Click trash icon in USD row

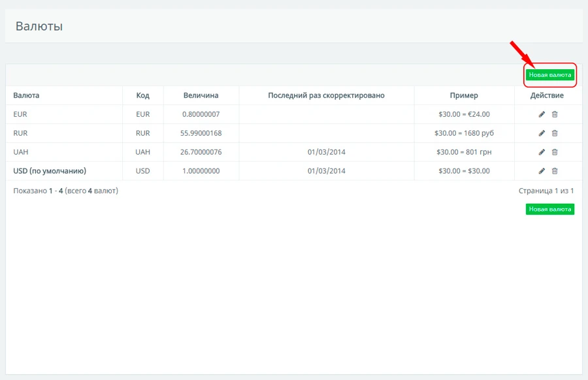pyautogui.click(x=555, y=171)
